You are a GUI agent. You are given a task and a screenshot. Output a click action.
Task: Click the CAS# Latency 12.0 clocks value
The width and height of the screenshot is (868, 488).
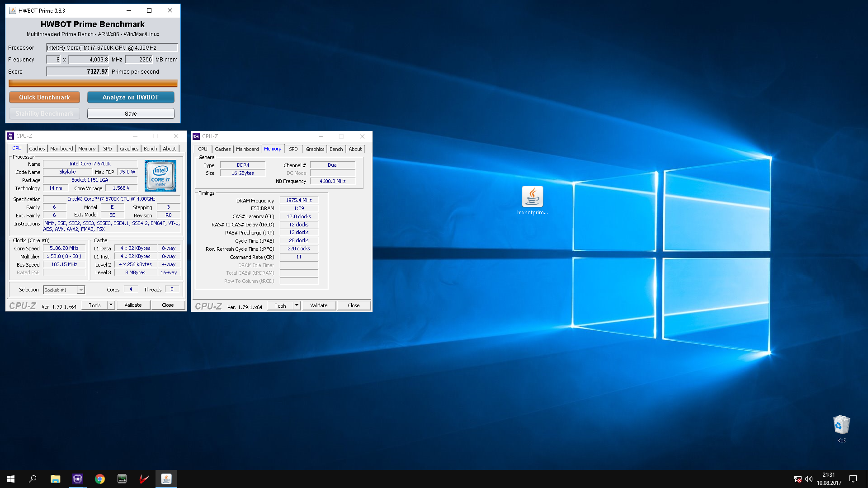coord(299,216)
